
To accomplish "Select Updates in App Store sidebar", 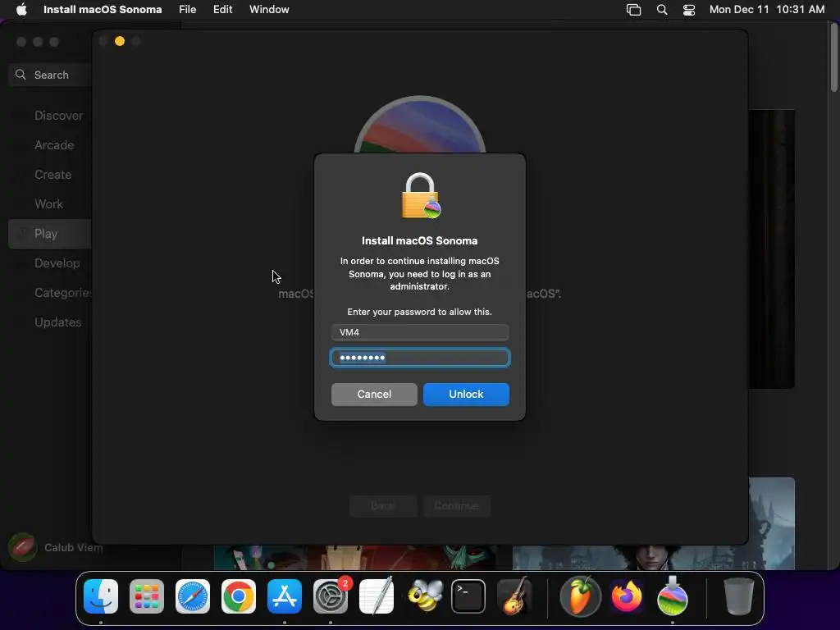I will coord(58,322).
